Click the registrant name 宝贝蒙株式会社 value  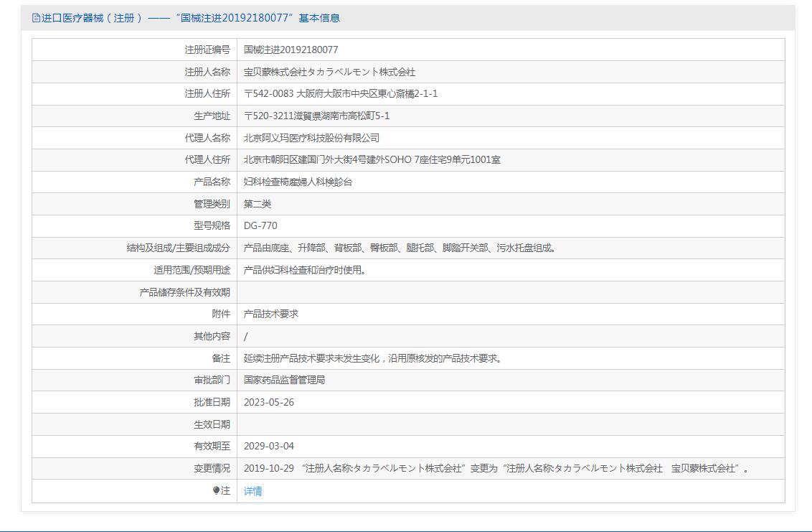click(329, 72)
